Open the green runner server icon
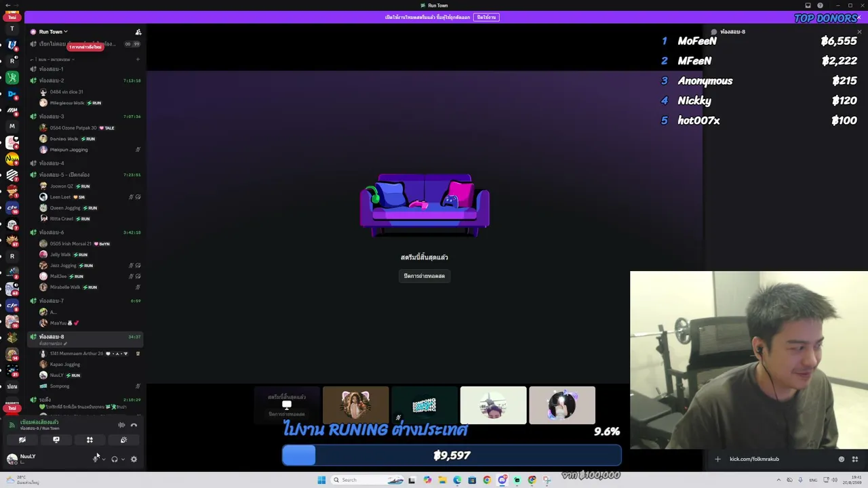This screenshot has height=488, width=868. (12, 77)
